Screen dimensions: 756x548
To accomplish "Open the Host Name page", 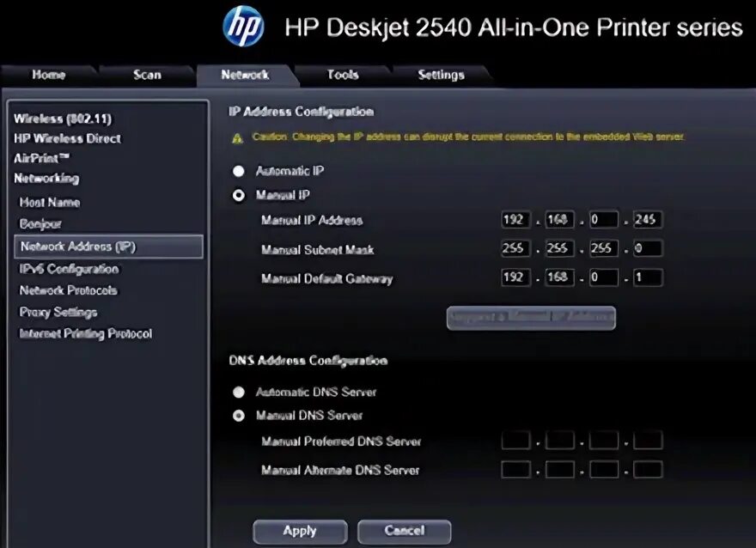I will tap(50, 202).
